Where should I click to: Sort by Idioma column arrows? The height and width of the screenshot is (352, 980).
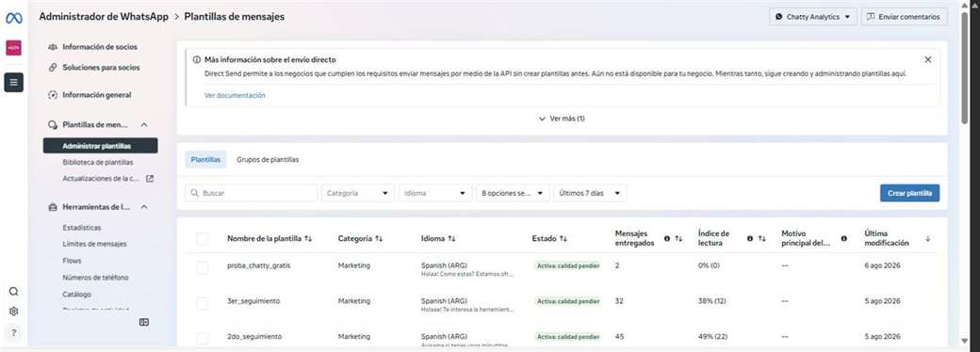click(452, 238)
